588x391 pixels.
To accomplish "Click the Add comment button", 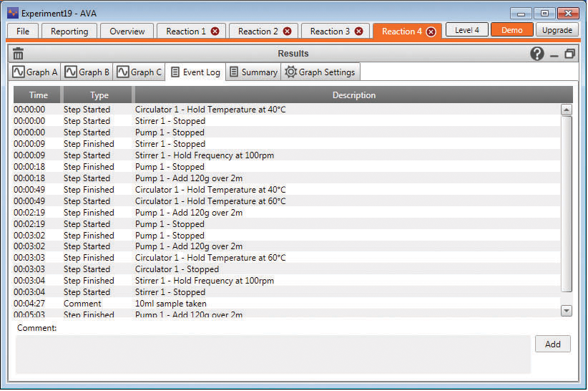I will click(x=552, y=344).
